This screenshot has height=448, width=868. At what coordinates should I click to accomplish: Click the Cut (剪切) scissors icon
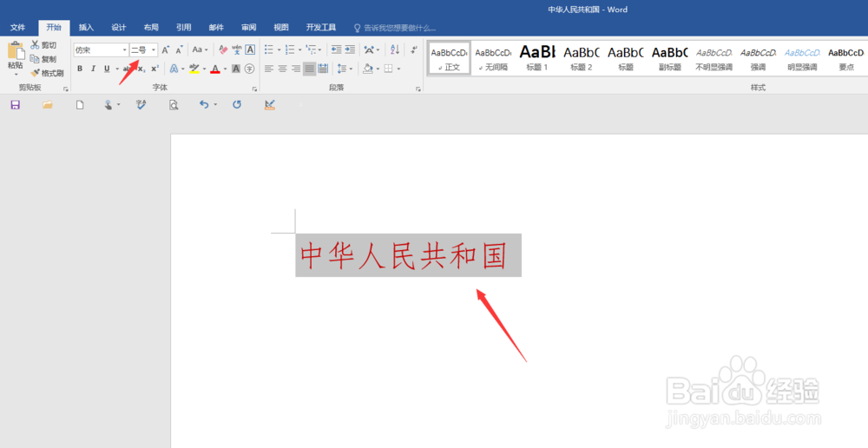pos(35,45)
